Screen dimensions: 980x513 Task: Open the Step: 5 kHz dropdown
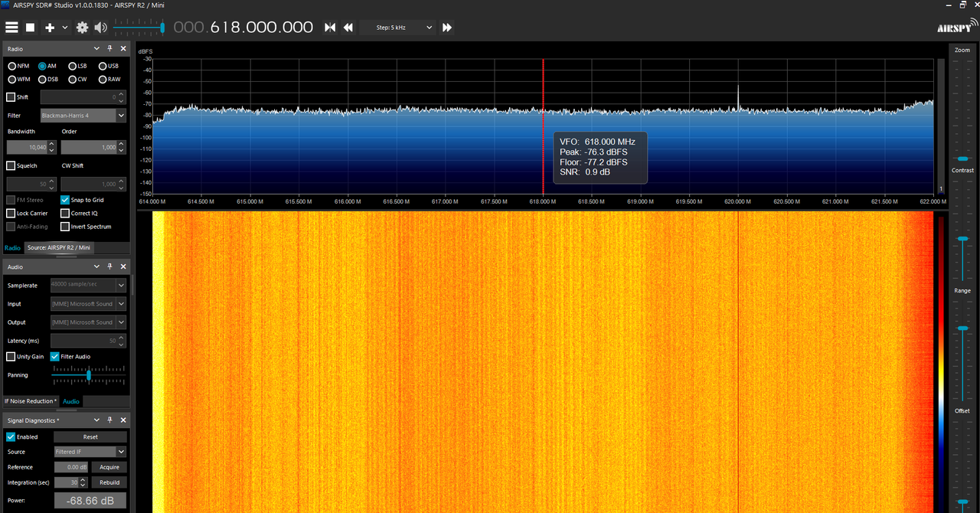(x=397, y=28)
